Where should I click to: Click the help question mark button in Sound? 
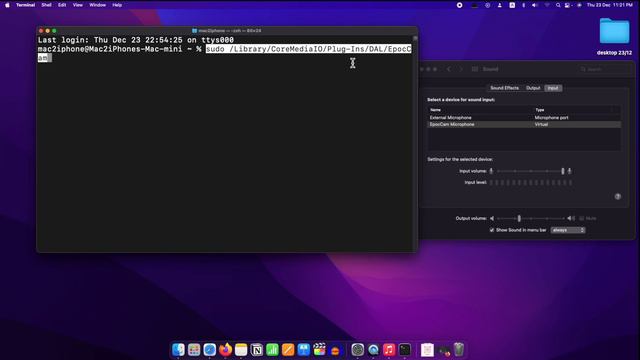tap(618, 197)
